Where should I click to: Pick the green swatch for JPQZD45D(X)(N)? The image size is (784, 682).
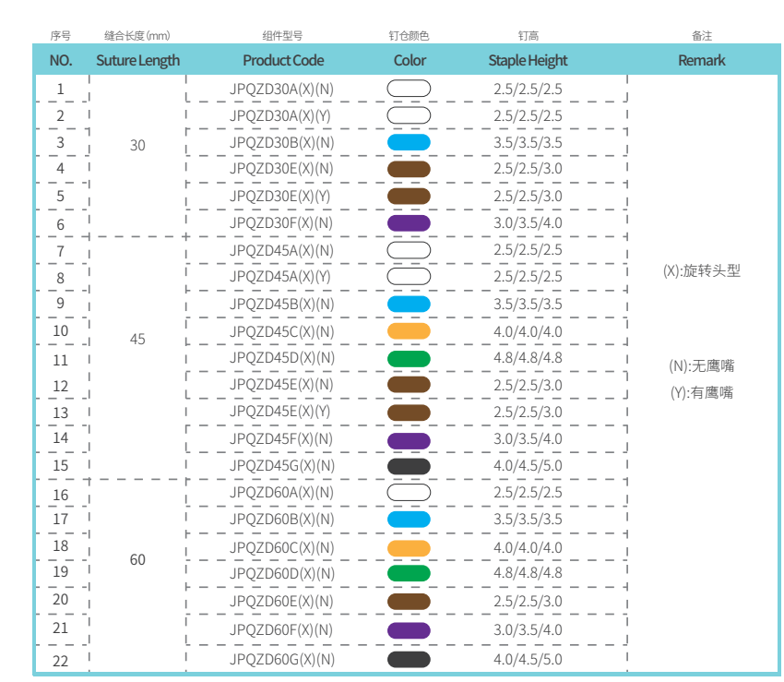409,358
